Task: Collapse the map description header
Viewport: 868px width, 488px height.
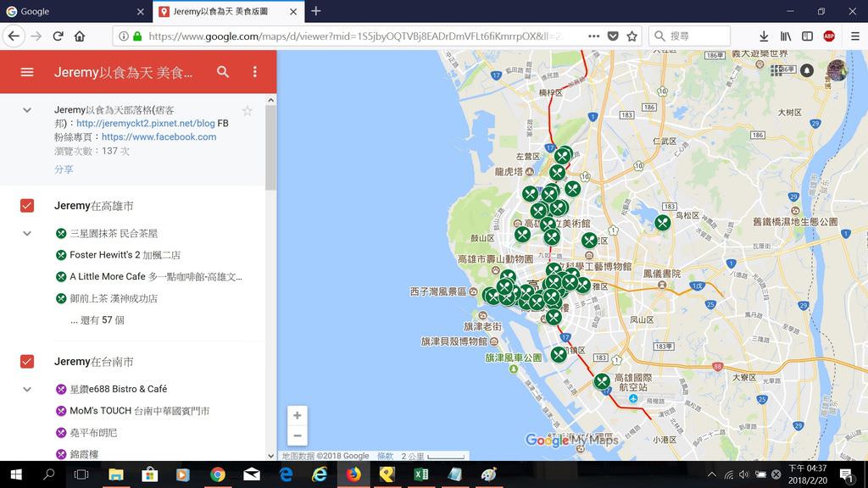Action: point(27,110)
